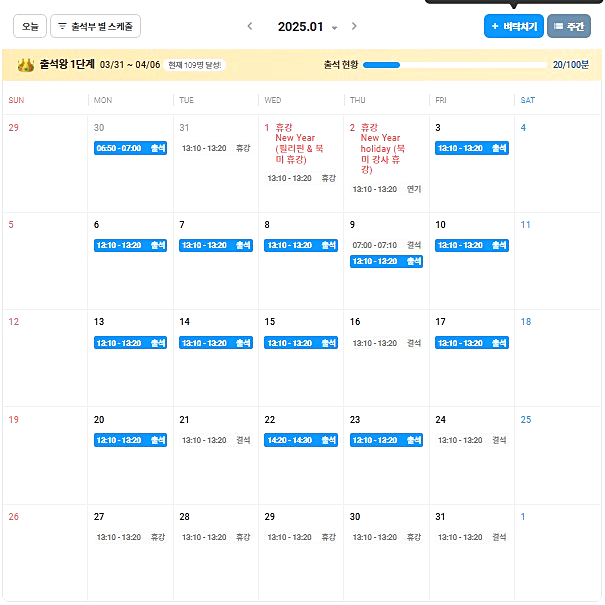Click the 오늘 (today) button
The height and width of the screenshot is (605, 605).
(x=30, y=26)
